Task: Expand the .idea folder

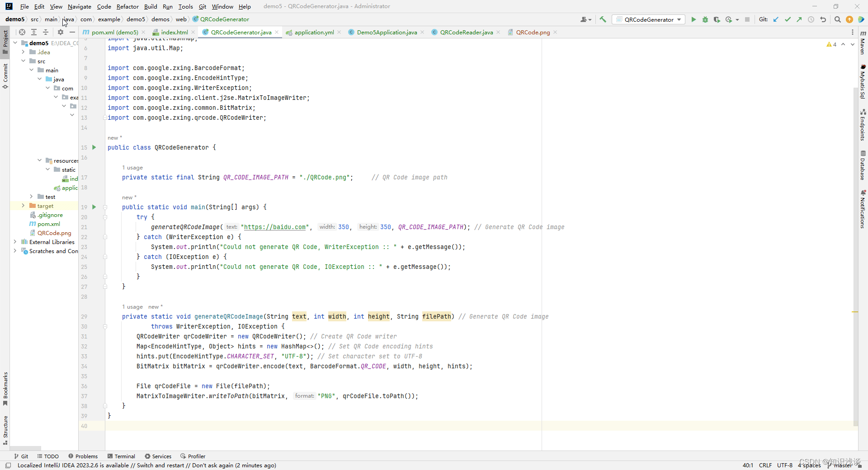Action: click(x=23, y=52)
